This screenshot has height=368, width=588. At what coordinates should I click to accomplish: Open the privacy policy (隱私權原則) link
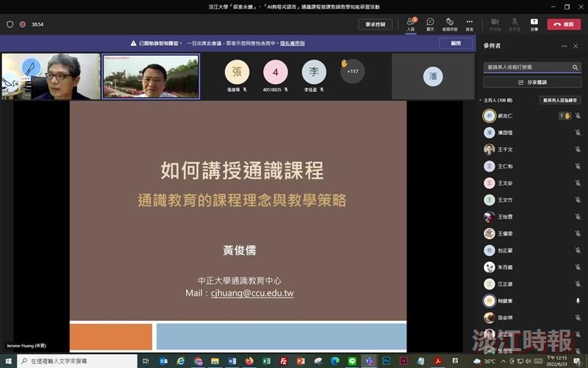click(292, 43)
